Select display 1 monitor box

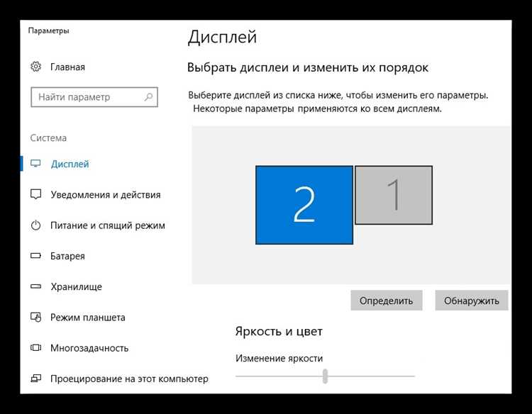(x=394, y=195)
